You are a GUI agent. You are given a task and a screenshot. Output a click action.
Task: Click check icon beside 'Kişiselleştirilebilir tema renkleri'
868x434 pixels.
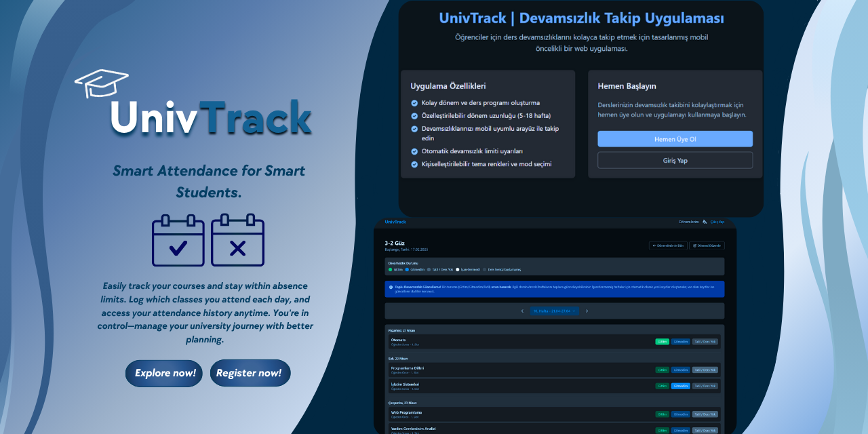point(414,164)
